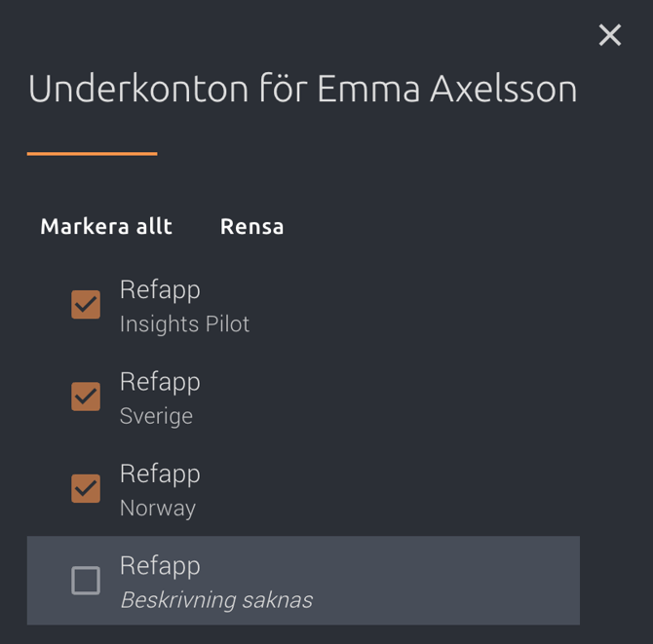Click the word för in the dialog title

tap(282, 90)
